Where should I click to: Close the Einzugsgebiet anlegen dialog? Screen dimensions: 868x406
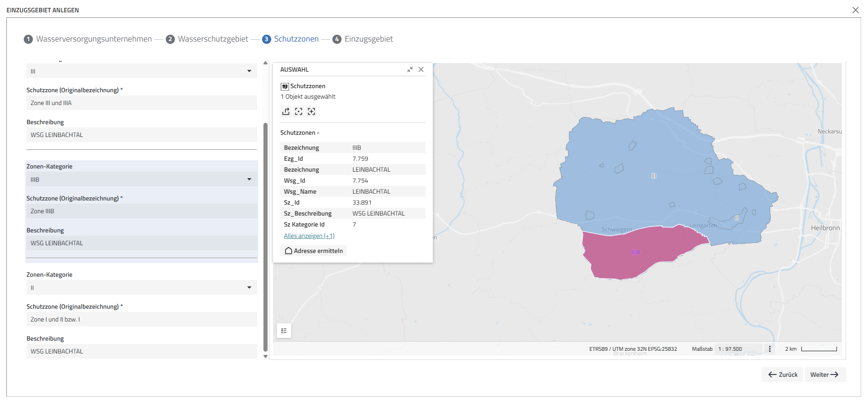[x=855, y=10]
